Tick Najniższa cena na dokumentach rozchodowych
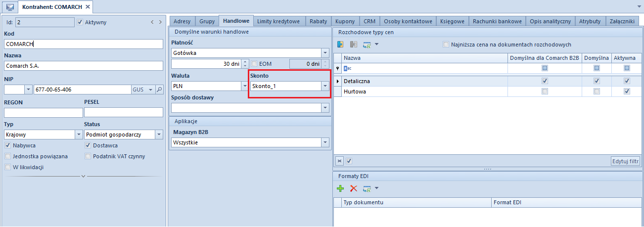This screenshot has height=227, width=644. pos(446,45)
